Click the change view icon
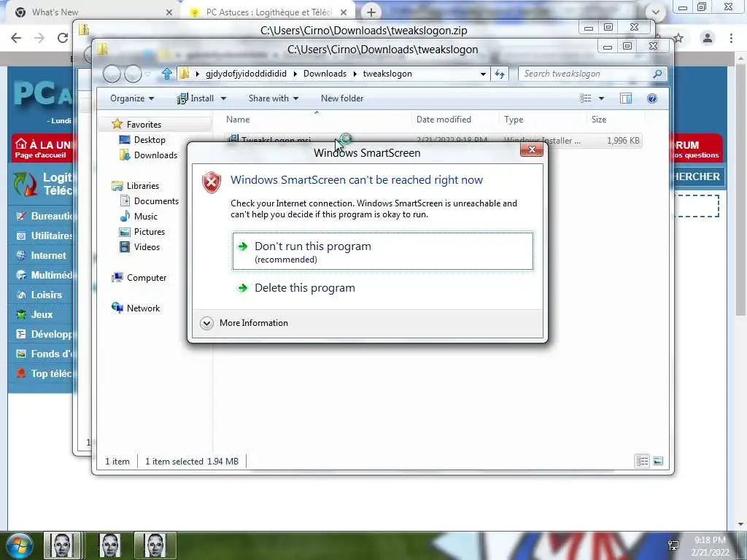 [586, 98]
